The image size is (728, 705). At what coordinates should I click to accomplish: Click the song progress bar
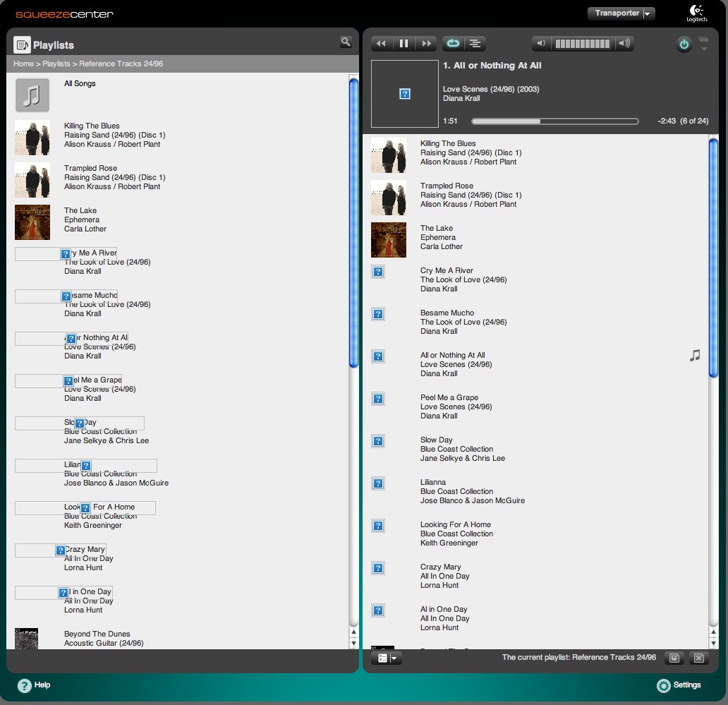(554, 121)
